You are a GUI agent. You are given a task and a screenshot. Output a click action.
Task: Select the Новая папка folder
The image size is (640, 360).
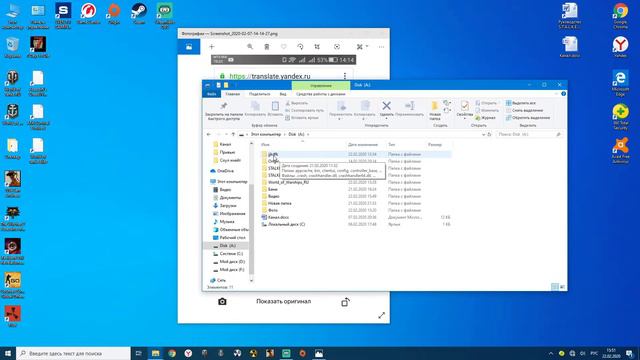pos(276,203)
